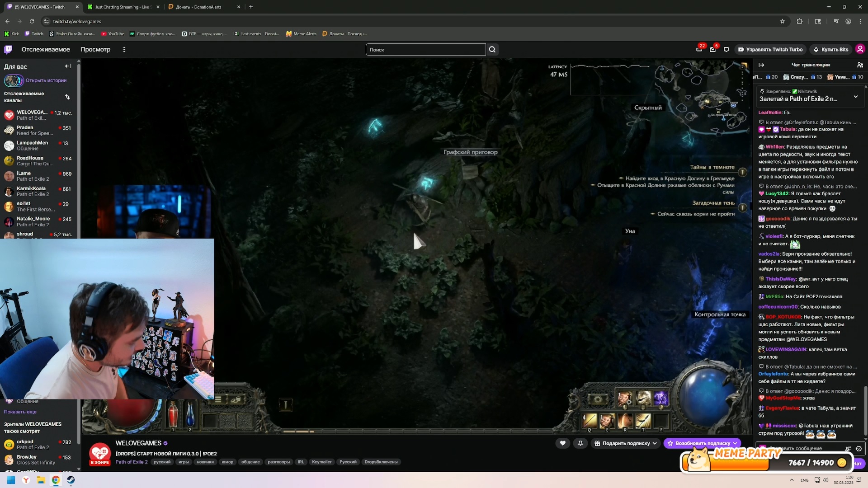Open the whispers chat bubble icon

click(726, 50)
